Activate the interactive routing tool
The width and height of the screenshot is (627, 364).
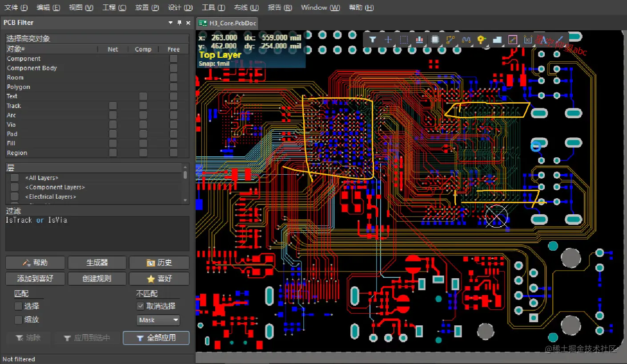[x=450, y=40]
